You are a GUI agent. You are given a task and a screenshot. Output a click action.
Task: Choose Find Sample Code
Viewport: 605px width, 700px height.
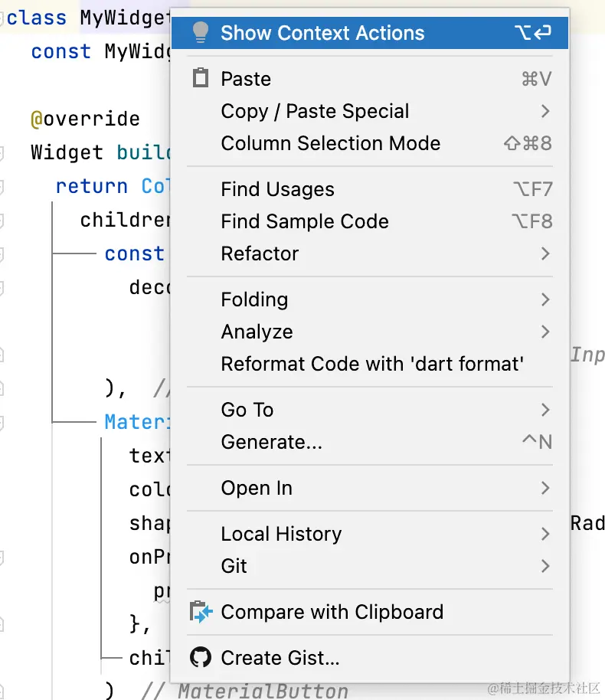[370, 221]
